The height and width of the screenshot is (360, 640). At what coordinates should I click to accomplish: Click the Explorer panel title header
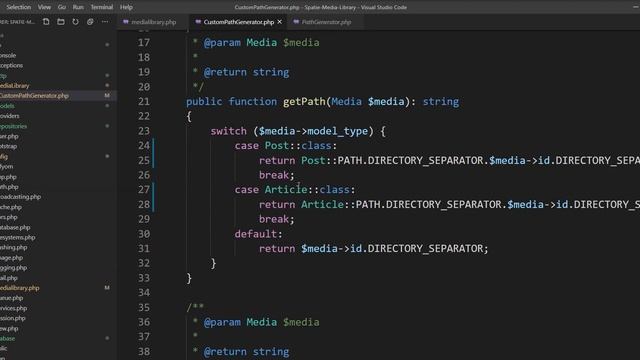(x=18, y=22)
